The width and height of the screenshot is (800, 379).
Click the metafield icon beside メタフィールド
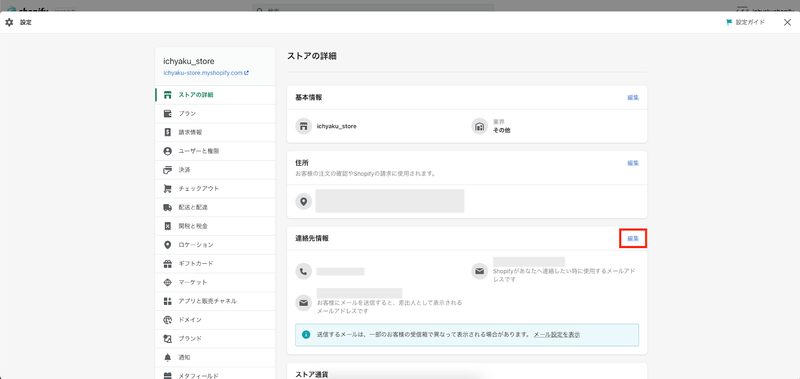(167, 376)
